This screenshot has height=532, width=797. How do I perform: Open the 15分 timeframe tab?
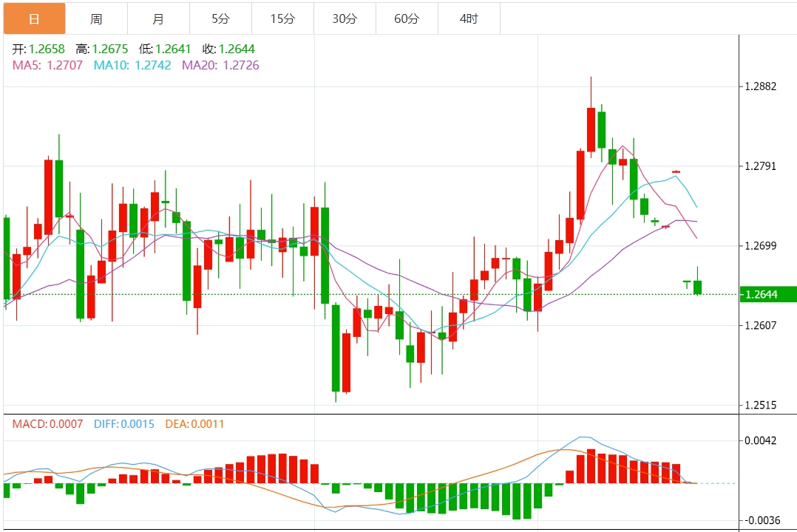pos(282,18)
